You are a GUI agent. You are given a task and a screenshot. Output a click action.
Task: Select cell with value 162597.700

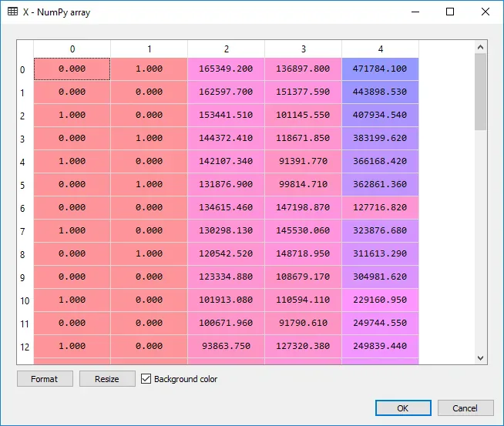(227, 92)
